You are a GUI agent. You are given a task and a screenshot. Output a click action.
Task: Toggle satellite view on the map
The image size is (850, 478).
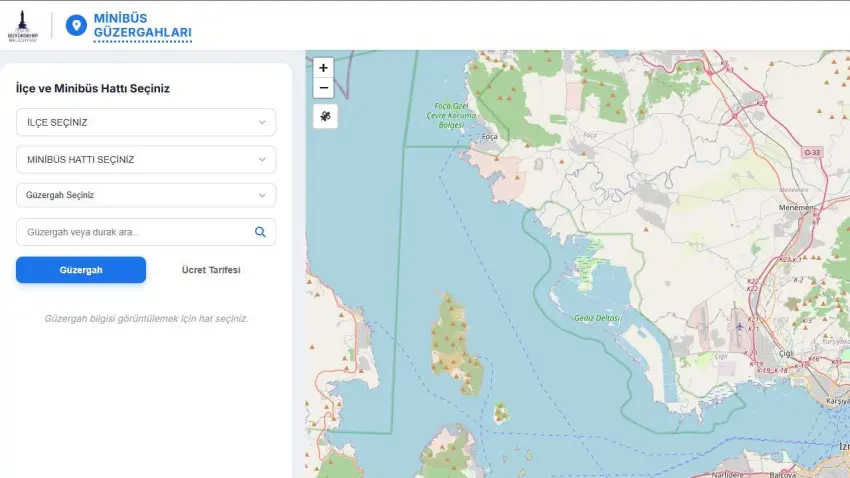pos(325,116)
